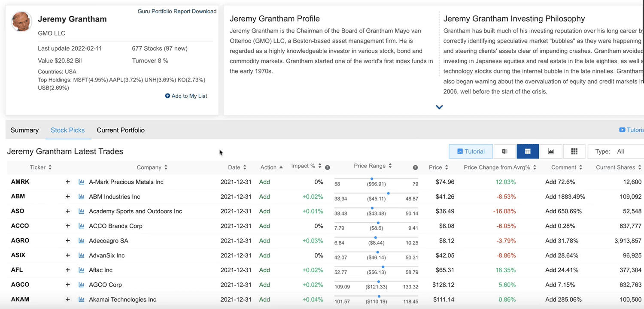Click ABM price range slider marker
This screenshot has height=309, width=644.
point(389,193)
